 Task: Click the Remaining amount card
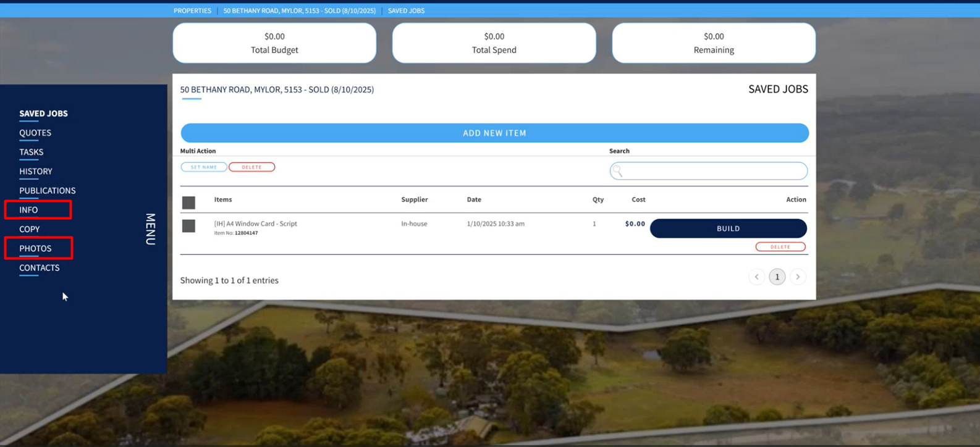coord(714,43)
